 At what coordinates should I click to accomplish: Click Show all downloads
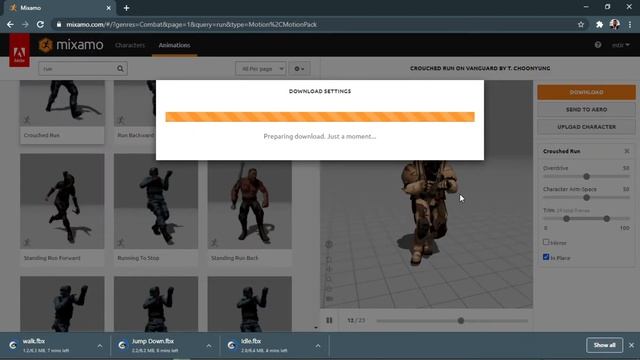604,345
